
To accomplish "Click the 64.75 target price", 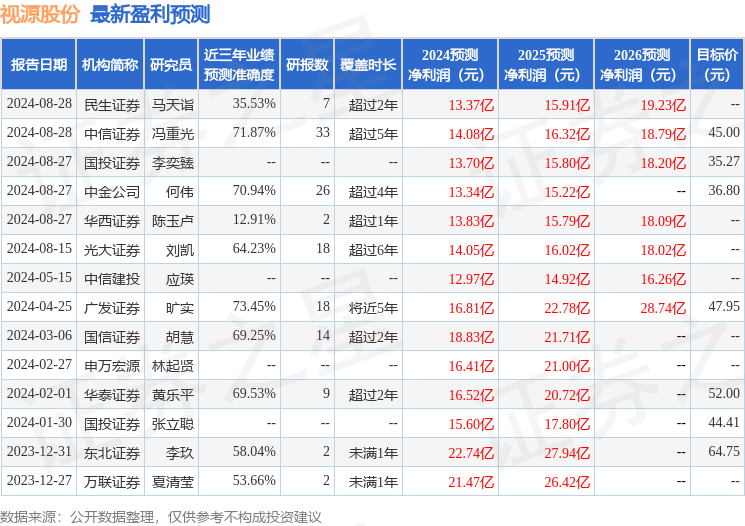I will pos(724,451).
